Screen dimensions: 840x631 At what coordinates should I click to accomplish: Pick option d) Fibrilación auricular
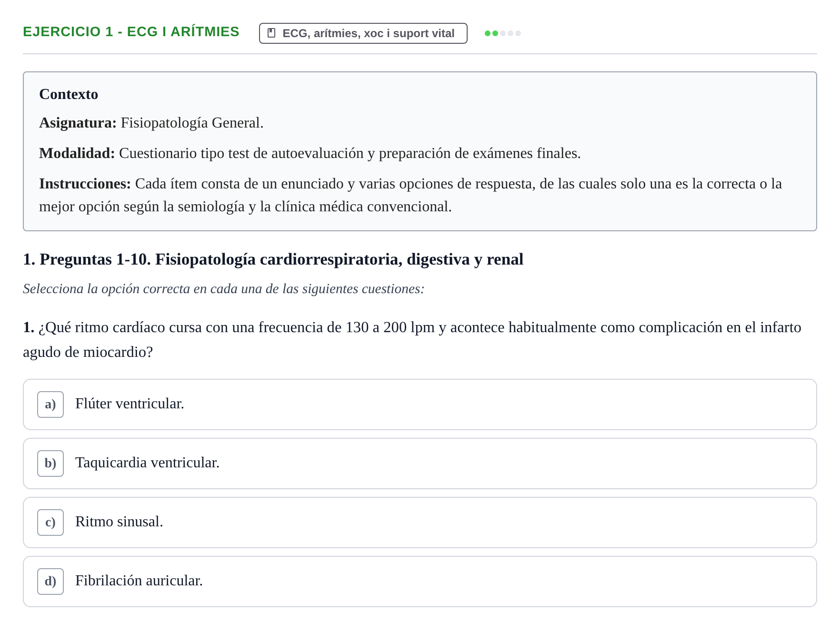tap(420, 582)
